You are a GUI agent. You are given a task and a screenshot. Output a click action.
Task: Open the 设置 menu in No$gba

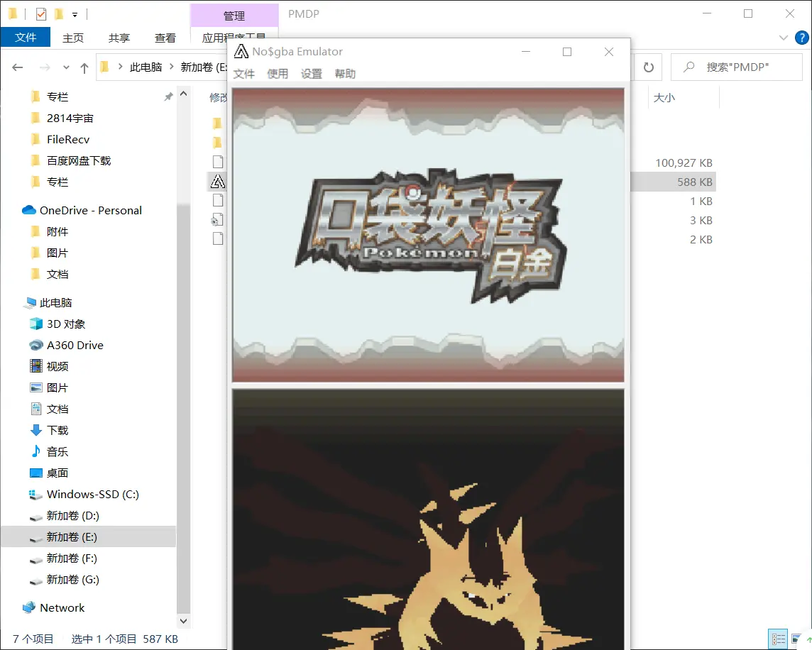(x=311, y=74)
